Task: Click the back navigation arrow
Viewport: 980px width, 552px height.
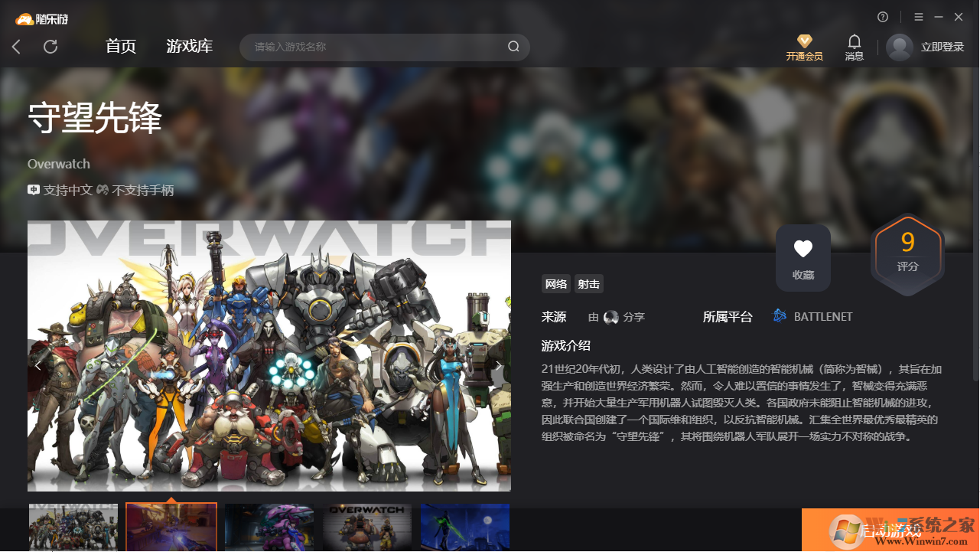Action: click(x=15, y=47)
